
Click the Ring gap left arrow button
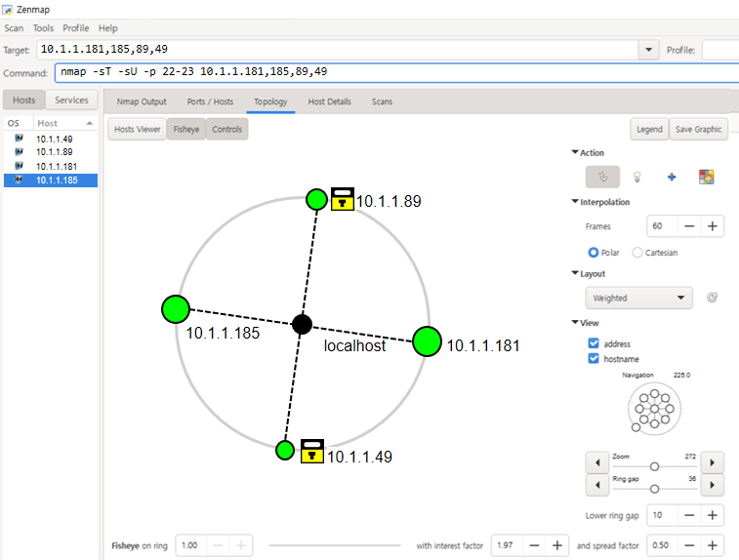(x=597, y=485)
